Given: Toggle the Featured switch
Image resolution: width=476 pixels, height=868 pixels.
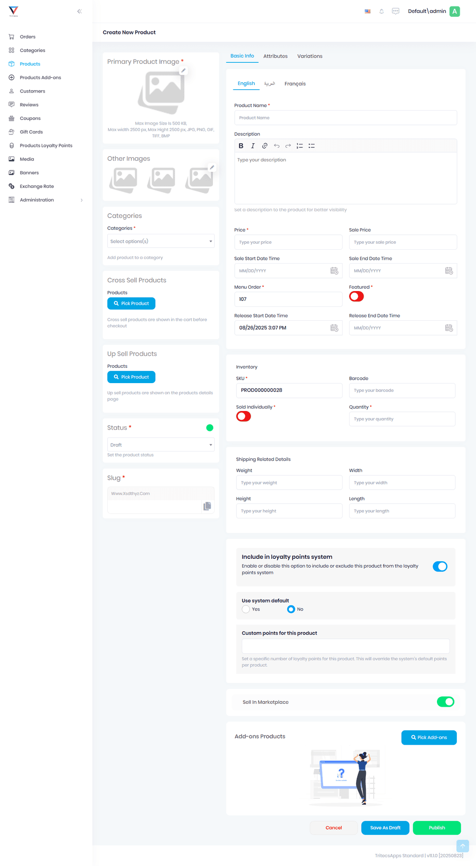Looking at the screenshot, I should 357,297.
